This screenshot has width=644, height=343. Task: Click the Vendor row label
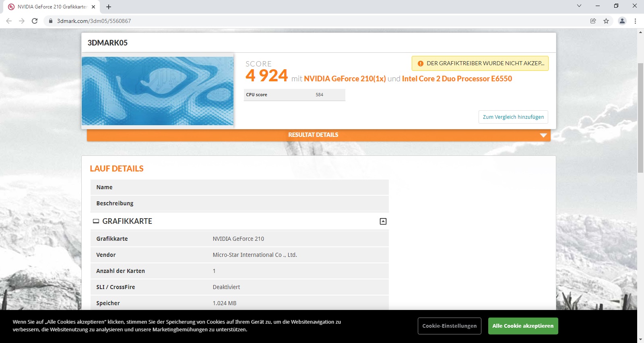pyautogui.click(x=106, y=255)
